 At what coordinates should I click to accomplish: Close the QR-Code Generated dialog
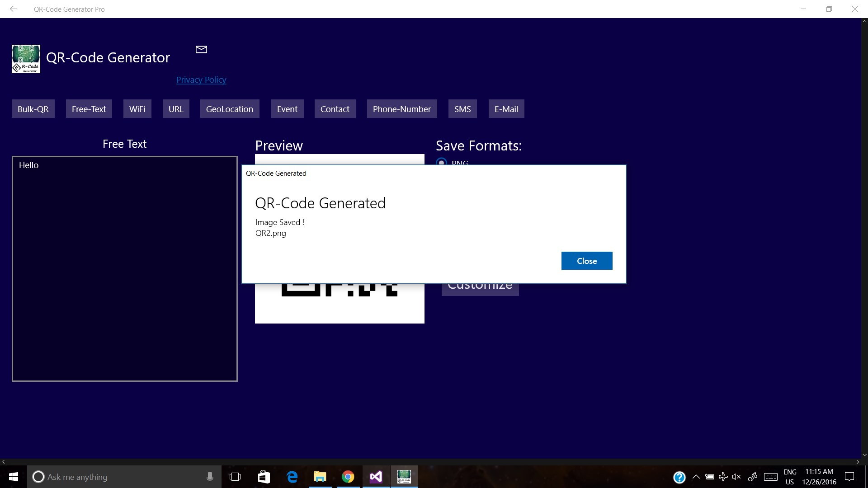click(586, 261)
